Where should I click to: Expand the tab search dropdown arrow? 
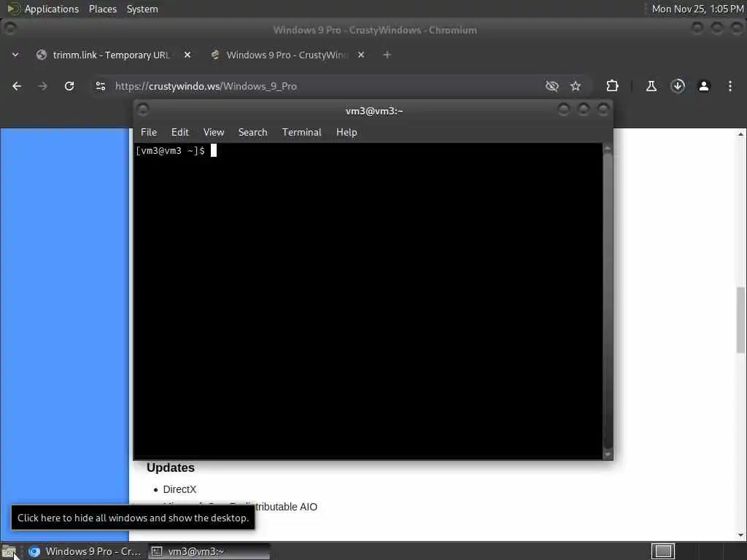point(15,55)
